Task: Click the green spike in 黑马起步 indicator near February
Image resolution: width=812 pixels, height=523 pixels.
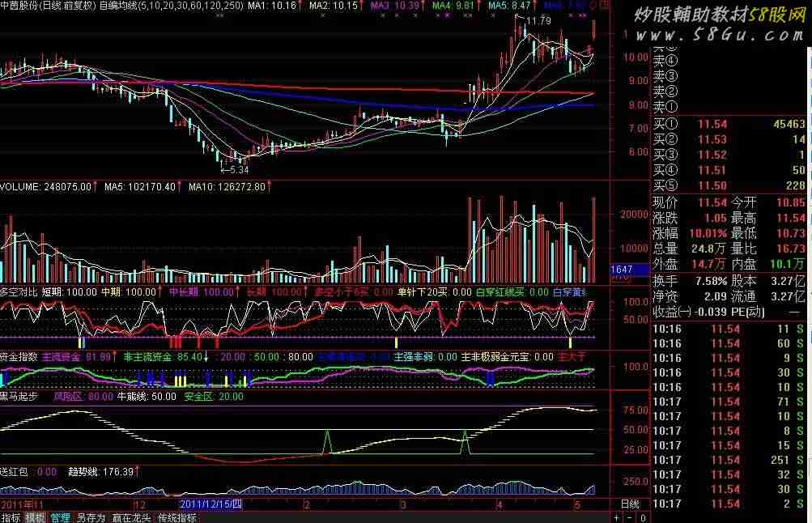Action: tap(327, 441)
